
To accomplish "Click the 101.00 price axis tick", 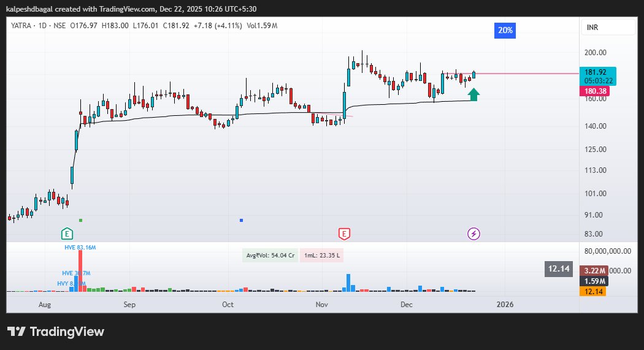I will click(x=595, y=194).
